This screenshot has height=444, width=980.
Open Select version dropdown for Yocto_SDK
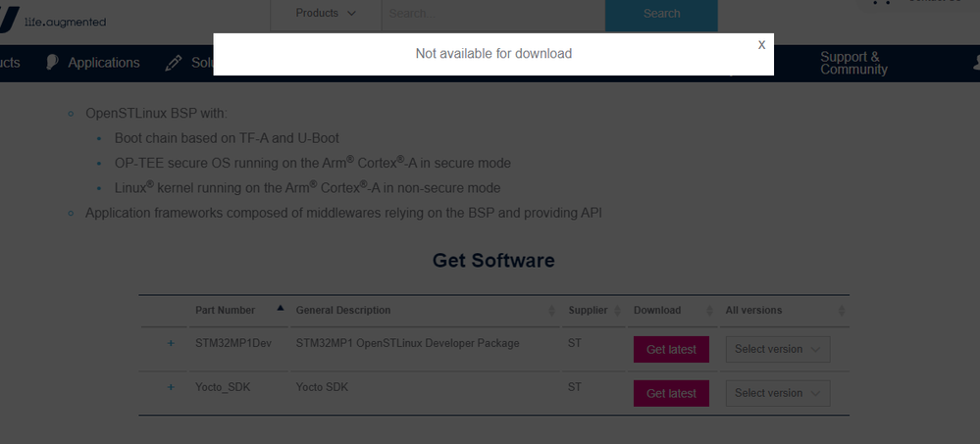[x=778, y=393]
